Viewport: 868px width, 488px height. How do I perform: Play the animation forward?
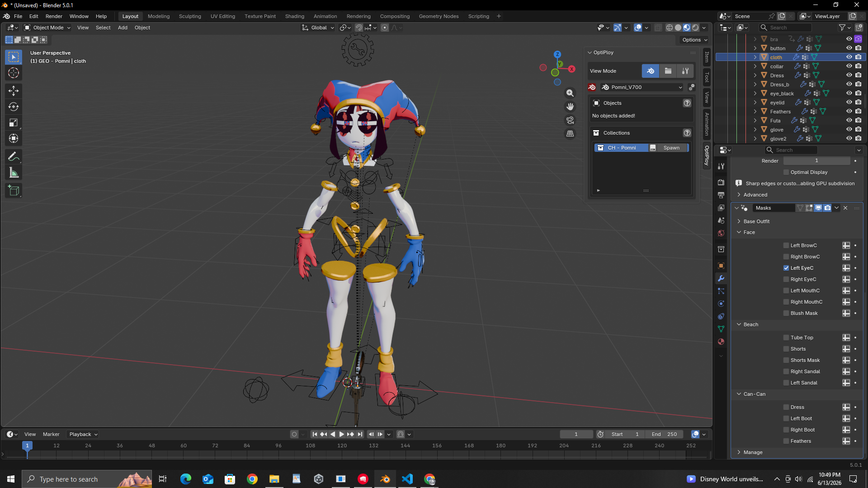point(342,434)
